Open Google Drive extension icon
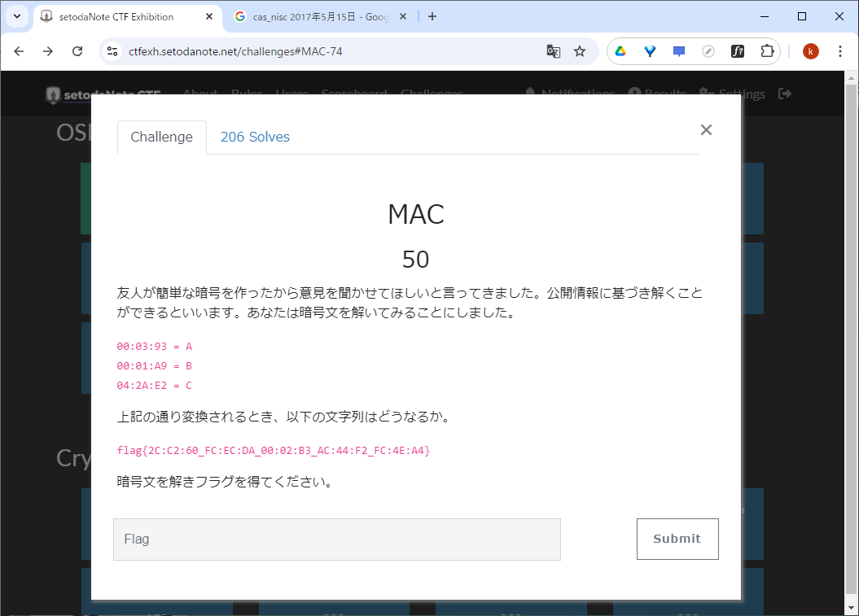 (x=620, y=51)
